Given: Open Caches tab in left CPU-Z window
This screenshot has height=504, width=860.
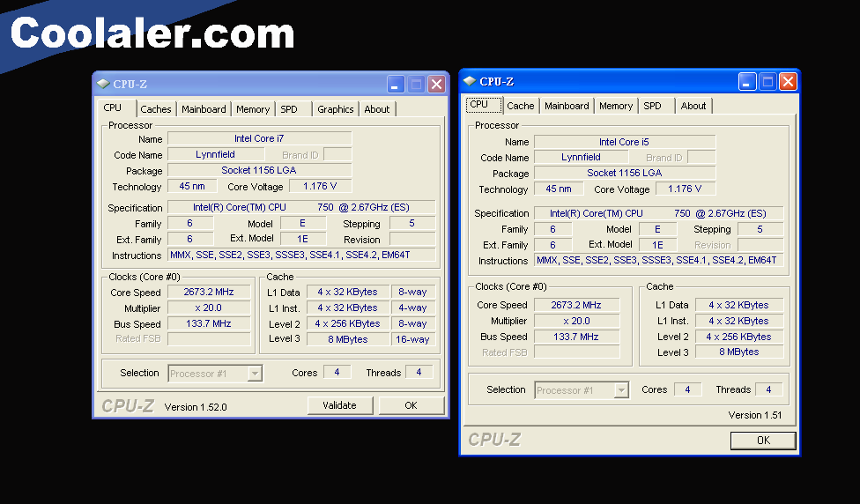Looking at the screenshot, I should tap(156, 109).
